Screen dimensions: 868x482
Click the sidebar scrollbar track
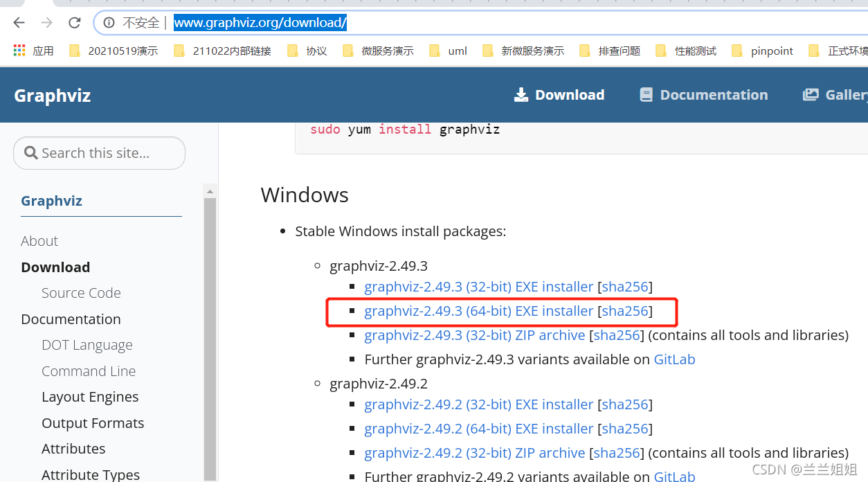tap(210, 339)
